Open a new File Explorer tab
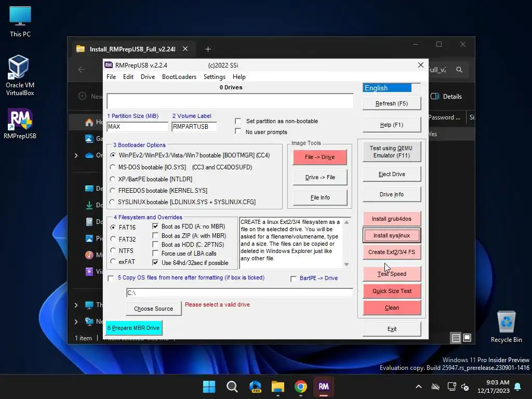This screenshot has width=532, height=399. pyautogui.click(x=208, y=49)
